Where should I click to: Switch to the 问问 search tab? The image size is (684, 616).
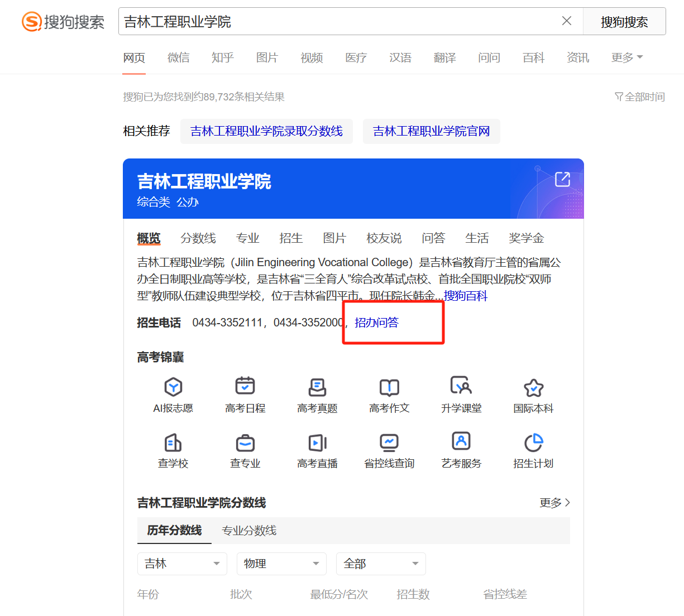tap(489, 57)
